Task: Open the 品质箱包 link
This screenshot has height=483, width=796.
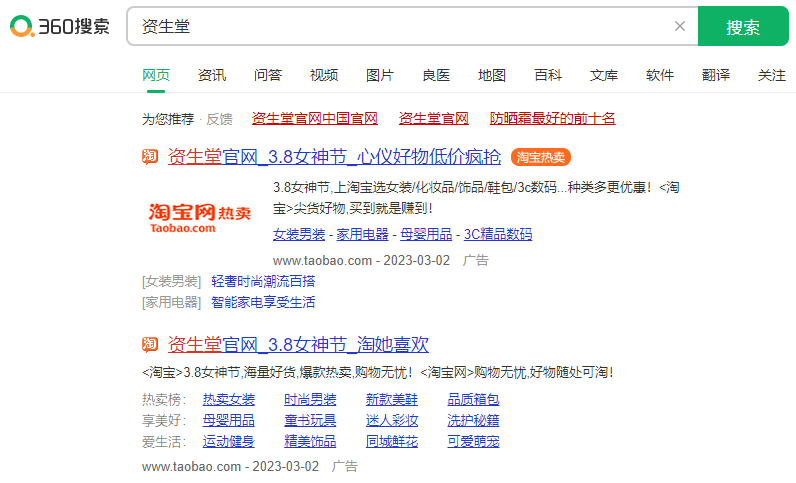Action: point(473,400)
